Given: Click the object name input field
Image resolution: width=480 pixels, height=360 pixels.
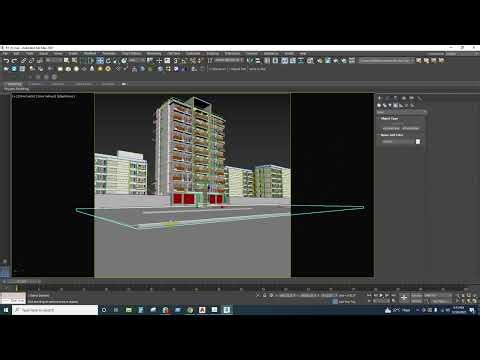Looking at the screenshot, I should pos(397,142).
